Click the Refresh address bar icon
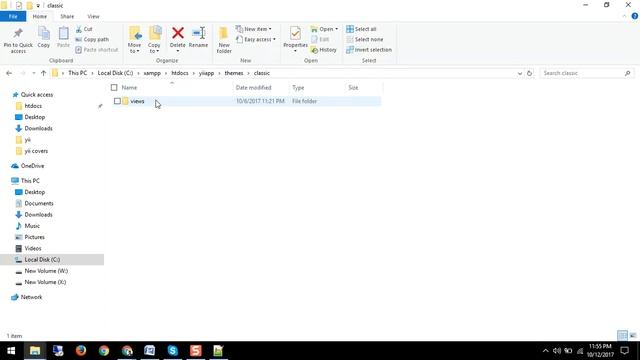Screen dimensions: 640x360 click(x=529, y=73)
